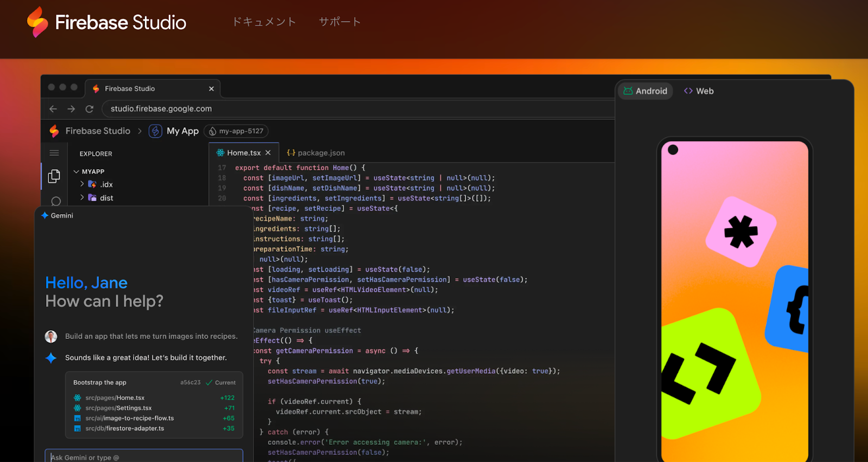The height and width of the screenshot is (462, 868).
Task: Expand the dist folder
Action: [x=82, y=198]
